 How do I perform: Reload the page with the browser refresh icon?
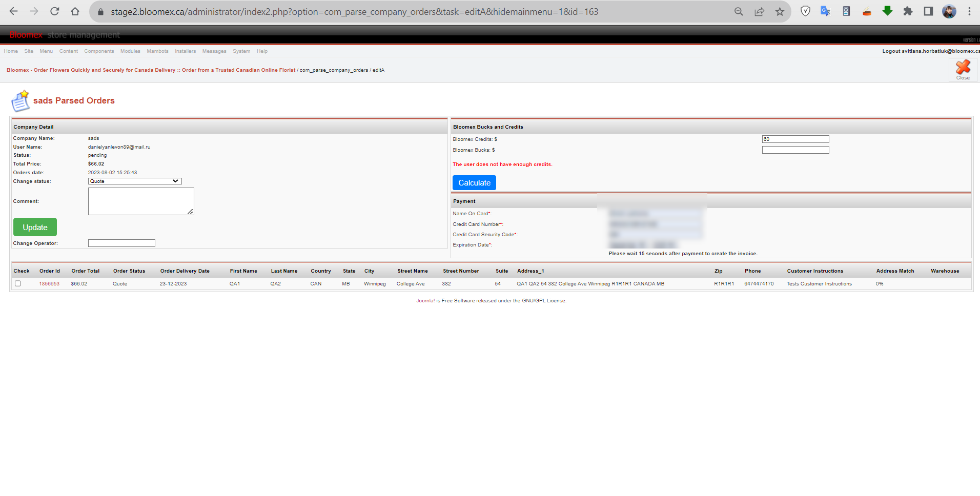(54, 11)
